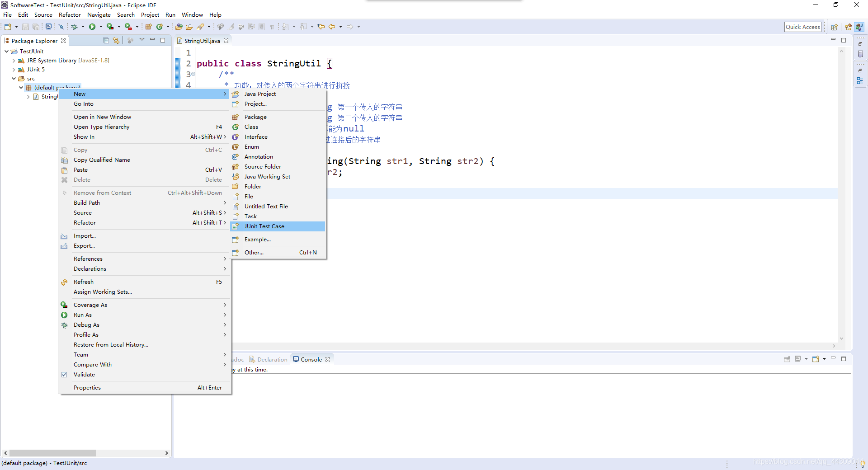This screenshot has width=868, height=470.
Task: Toggle the scissors selection toolbar icon
Action: pyautogui.click(x=61, y=27)
